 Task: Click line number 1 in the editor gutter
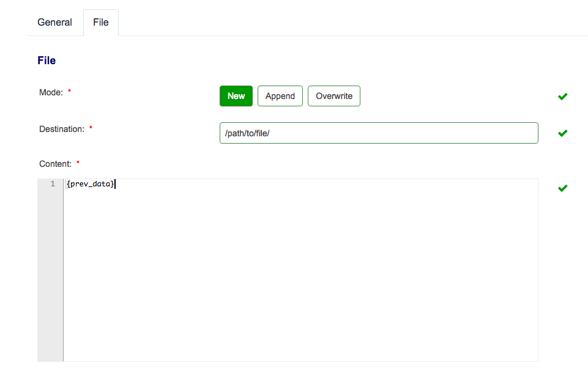[x=53, y=183]
